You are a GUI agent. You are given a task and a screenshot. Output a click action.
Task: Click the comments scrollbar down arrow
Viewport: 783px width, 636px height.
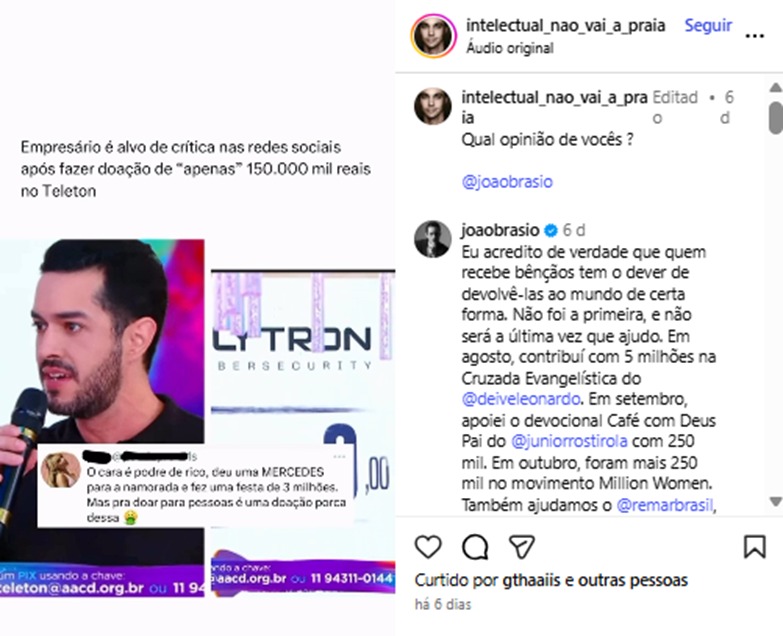click(x=776, y=501)
